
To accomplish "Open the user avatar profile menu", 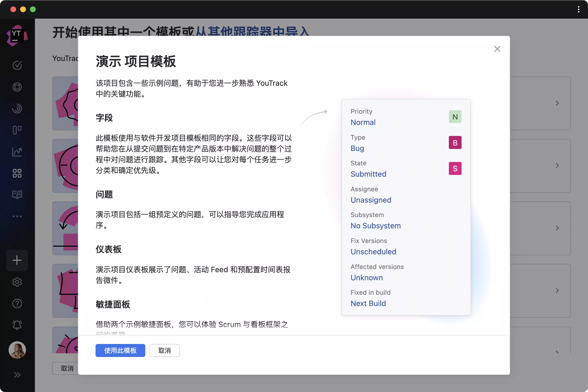I will click(17, 350).
